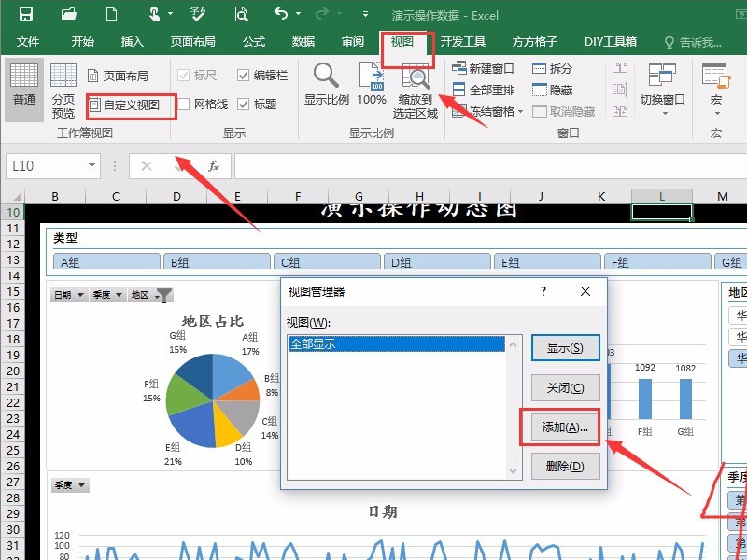This screenshot has width=747, height=560.
Task: Click the New blank document icon
Action: 111,14
